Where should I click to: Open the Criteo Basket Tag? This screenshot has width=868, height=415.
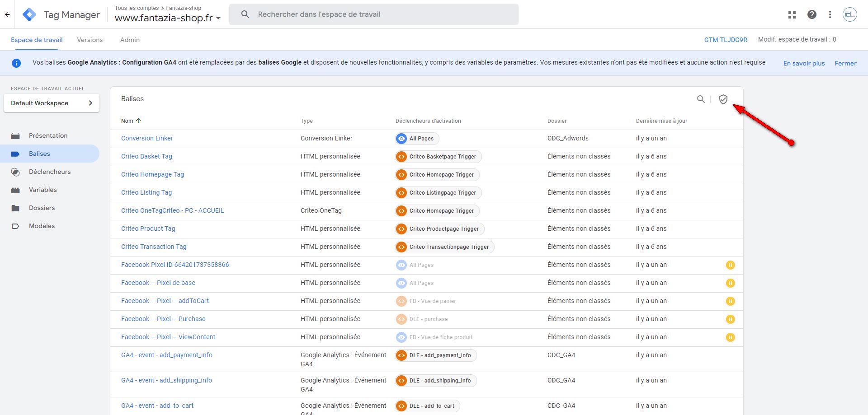click(146, 156)
